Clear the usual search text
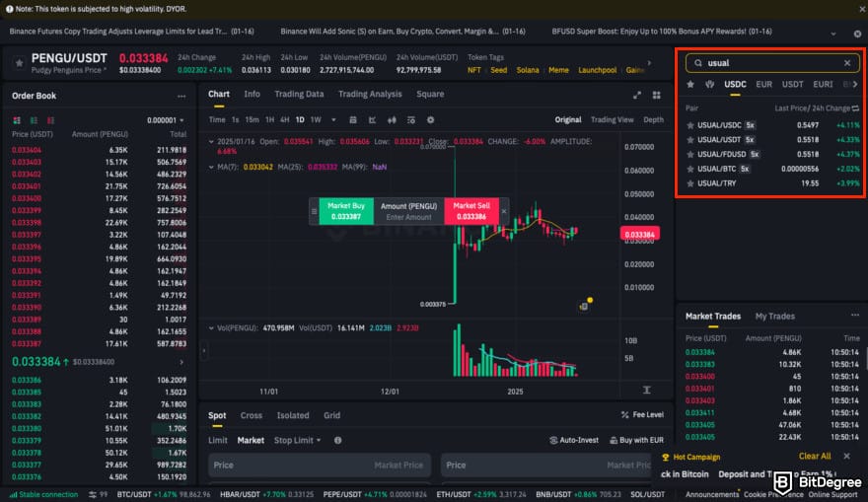 847,63
